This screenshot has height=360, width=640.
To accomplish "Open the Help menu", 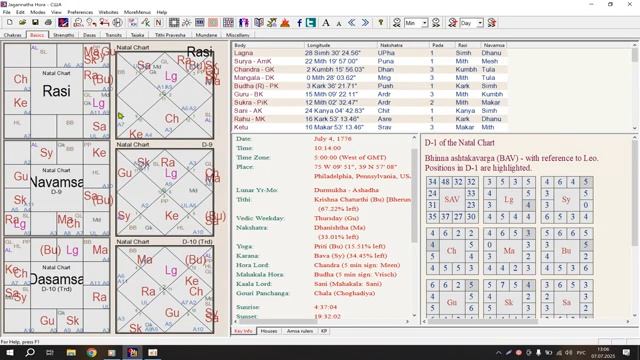I will click(x=162, y=12).
